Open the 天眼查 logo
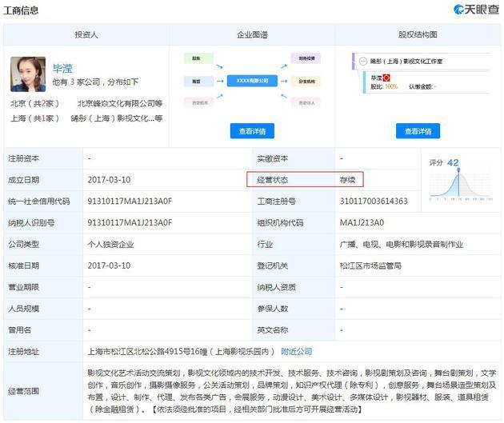The height and width of the screenshot is (423, 504). coord(476,10)
